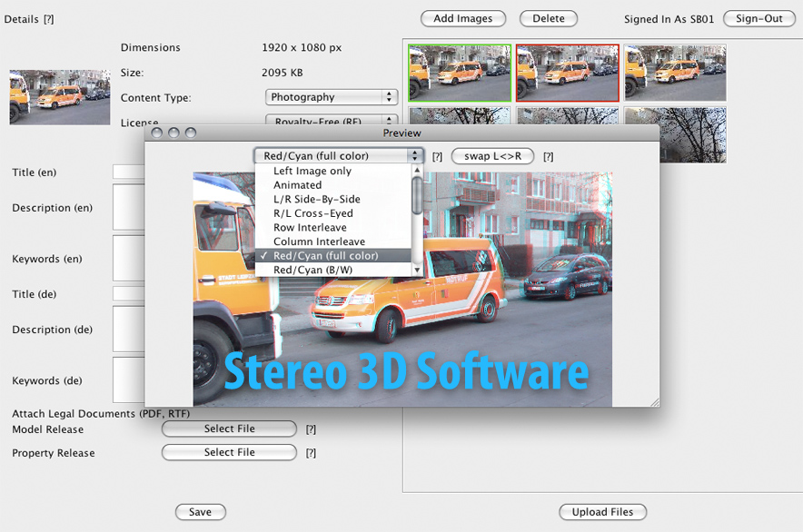This screenshot has height=532, width=803.
Task: Choose Animated preview mode
Action: [332, 185]
